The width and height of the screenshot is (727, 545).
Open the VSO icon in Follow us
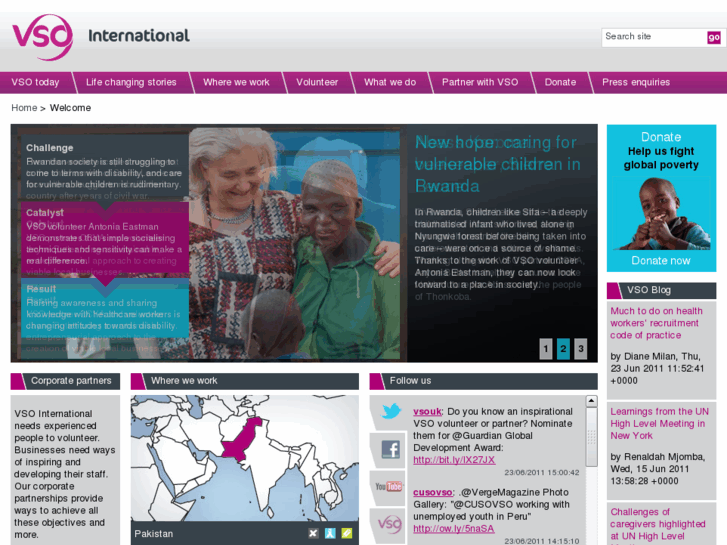389,524
